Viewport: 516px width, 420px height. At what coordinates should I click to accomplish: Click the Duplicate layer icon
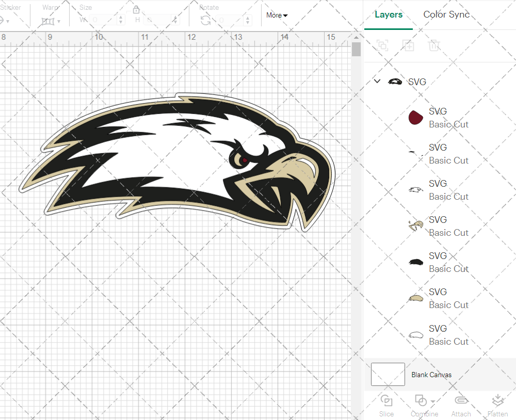(x=408, y=45)
